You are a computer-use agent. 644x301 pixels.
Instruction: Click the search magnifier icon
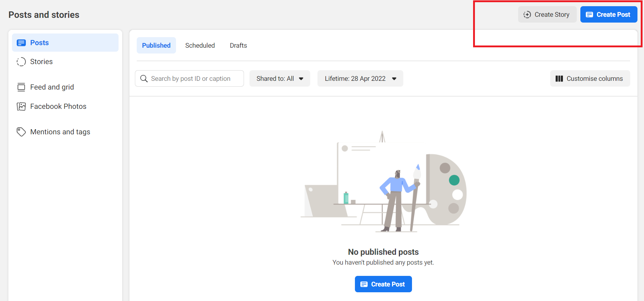(144, 79)
